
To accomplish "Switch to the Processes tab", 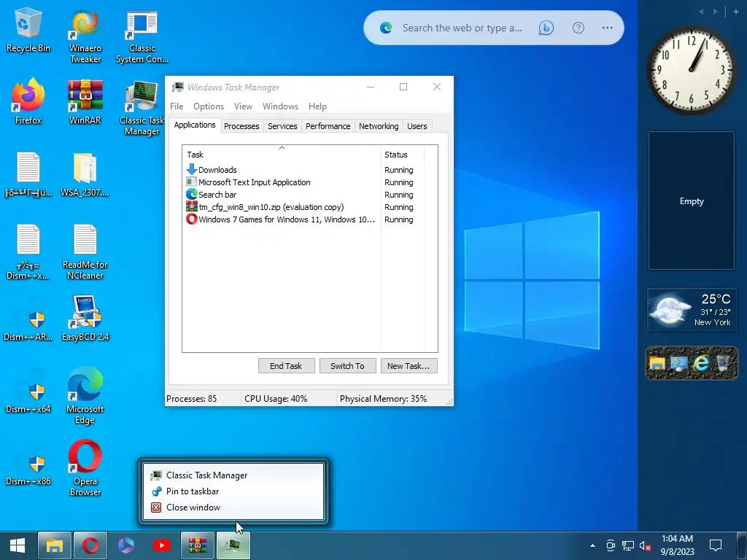I will pyautogui.click(x=241, y=126).
